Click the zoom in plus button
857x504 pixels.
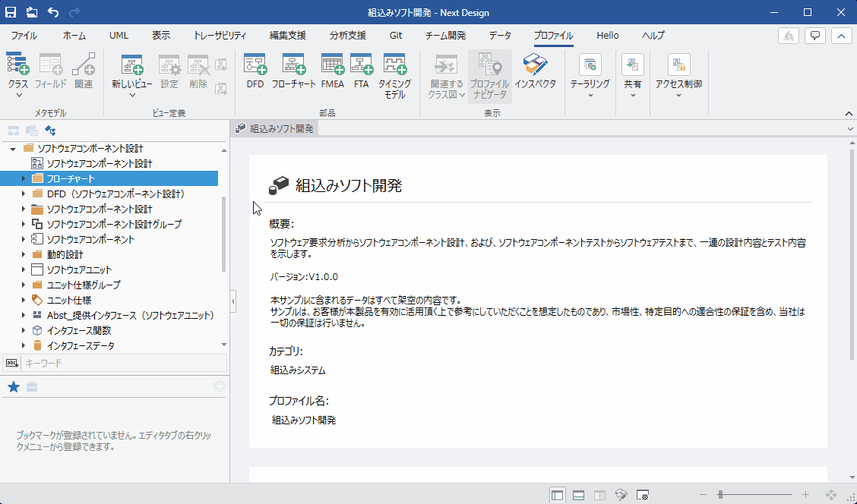[805, 495]
